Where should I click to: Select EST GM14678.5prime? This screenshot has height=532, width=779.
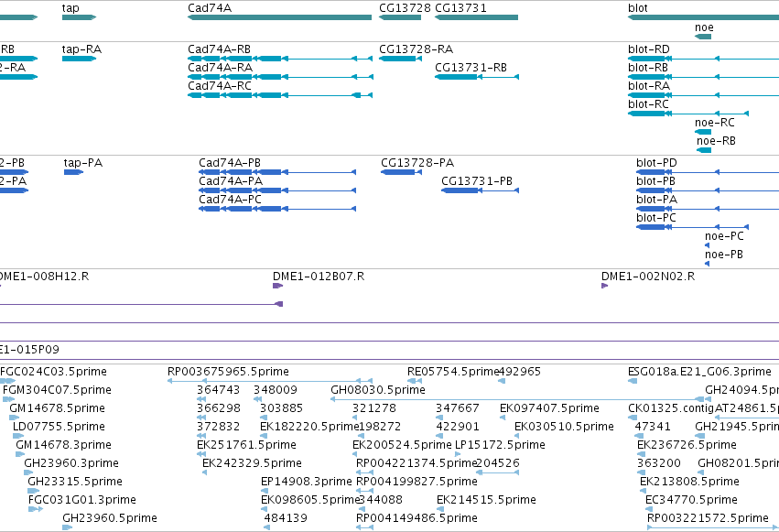coord(14,418)
